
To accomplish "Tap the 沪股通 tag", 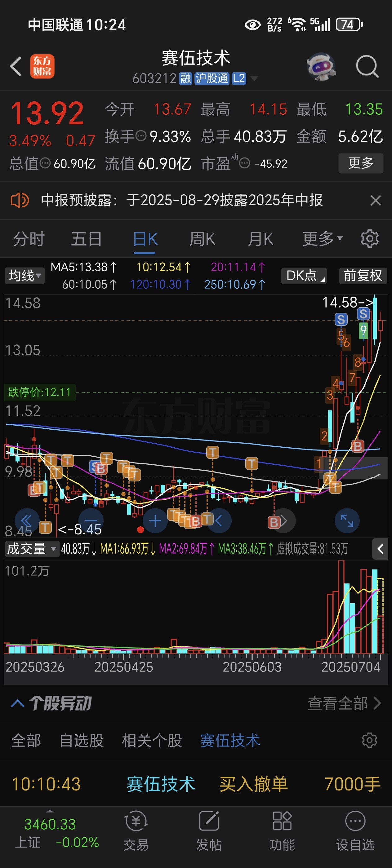I will 212,78.
